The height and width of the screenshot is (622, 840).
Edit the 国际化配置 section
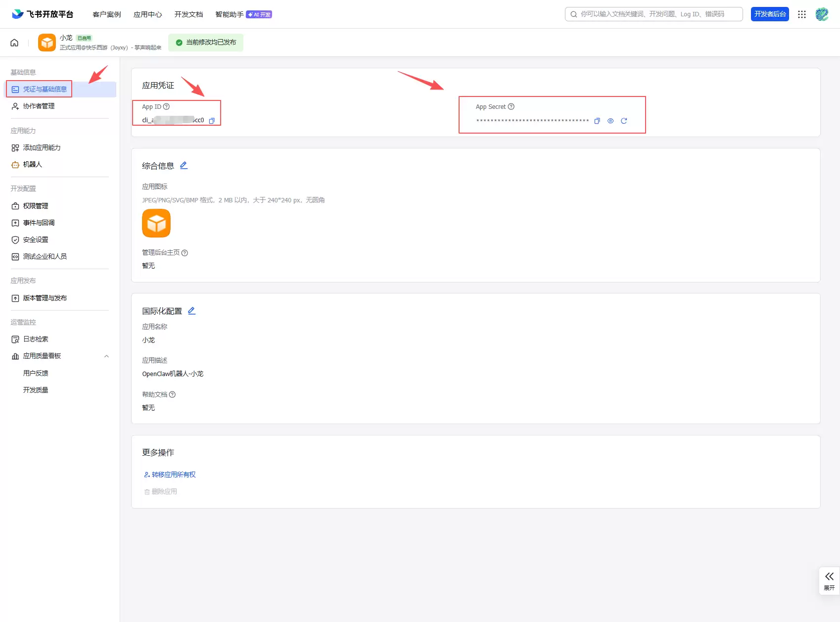coord(191,311)
